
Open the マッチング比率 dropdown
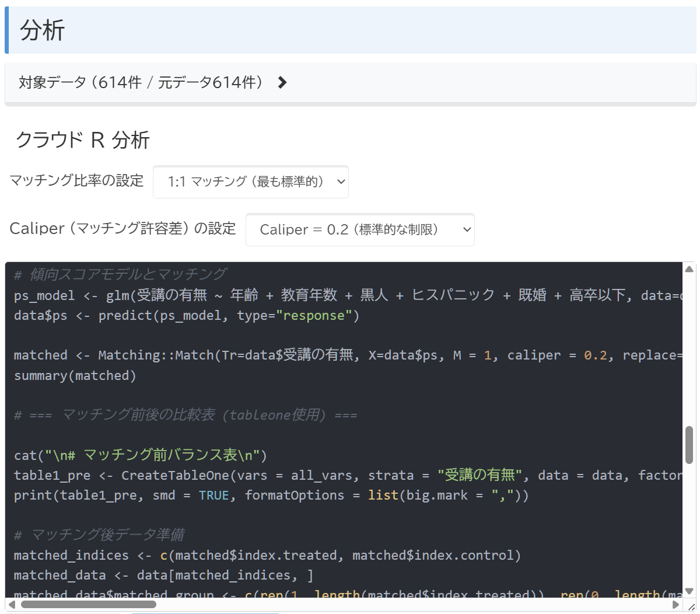coord(250,182)
